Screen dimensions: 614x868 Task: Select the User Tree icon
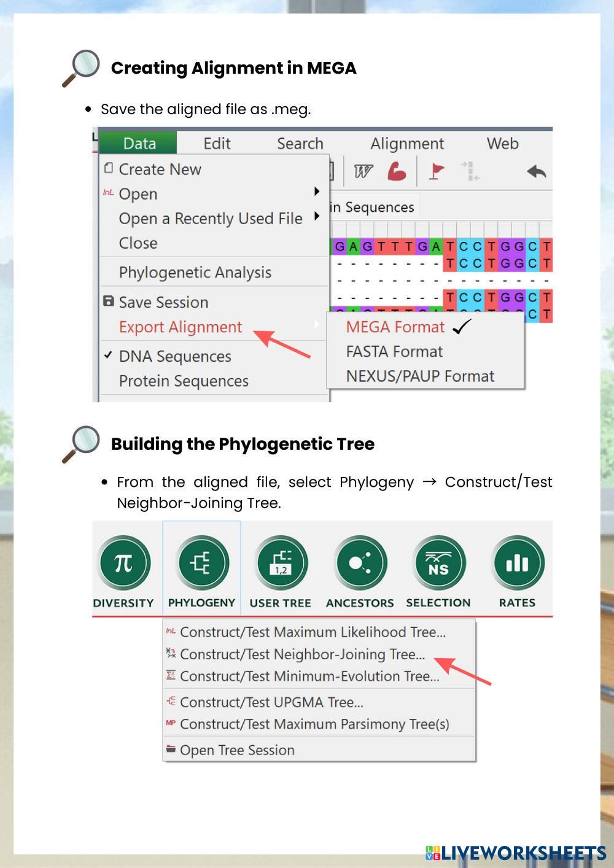click(281, 563)
